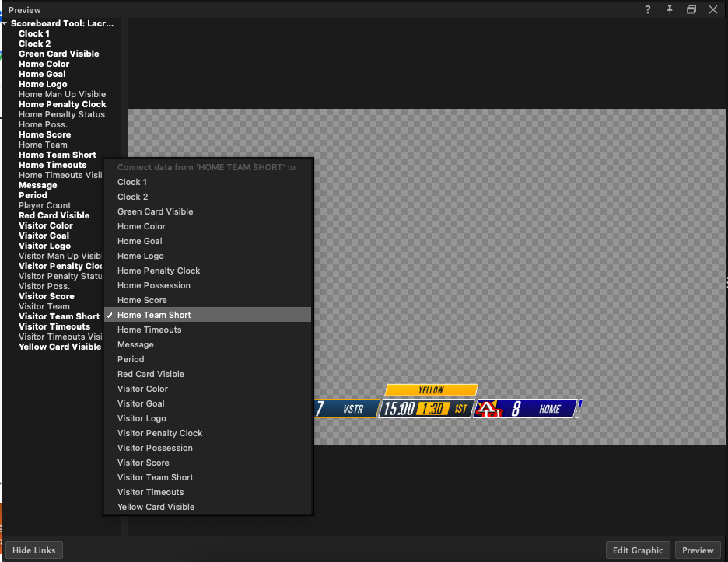Click the Preview button at bottom right
Viewport: 728px width, 562px height.
698,550
